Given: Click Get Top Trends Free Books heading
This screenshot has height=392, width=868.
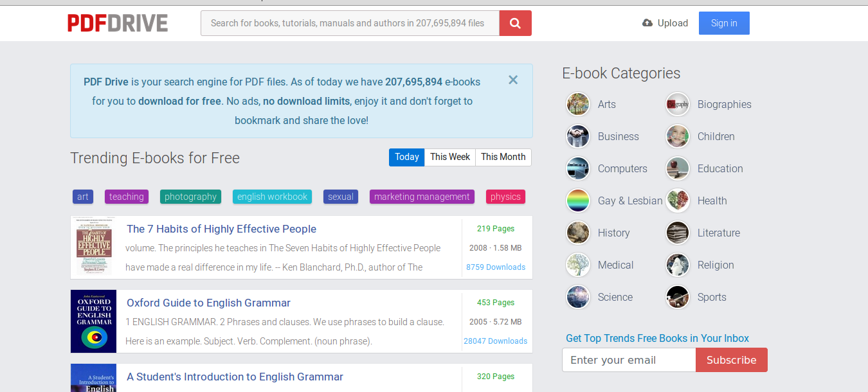Looking at the screenshot, I should [657, 338].
